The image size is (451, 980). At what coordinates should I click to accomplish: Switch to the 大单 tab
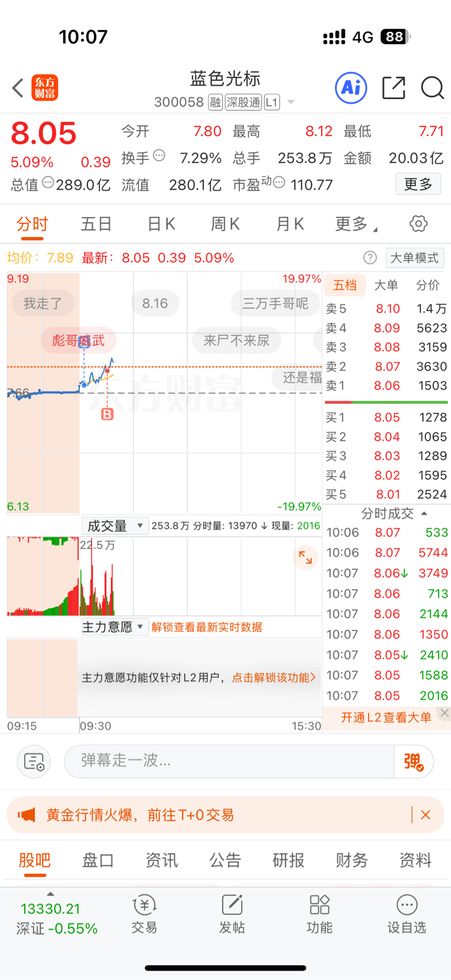tap(386, 285)
